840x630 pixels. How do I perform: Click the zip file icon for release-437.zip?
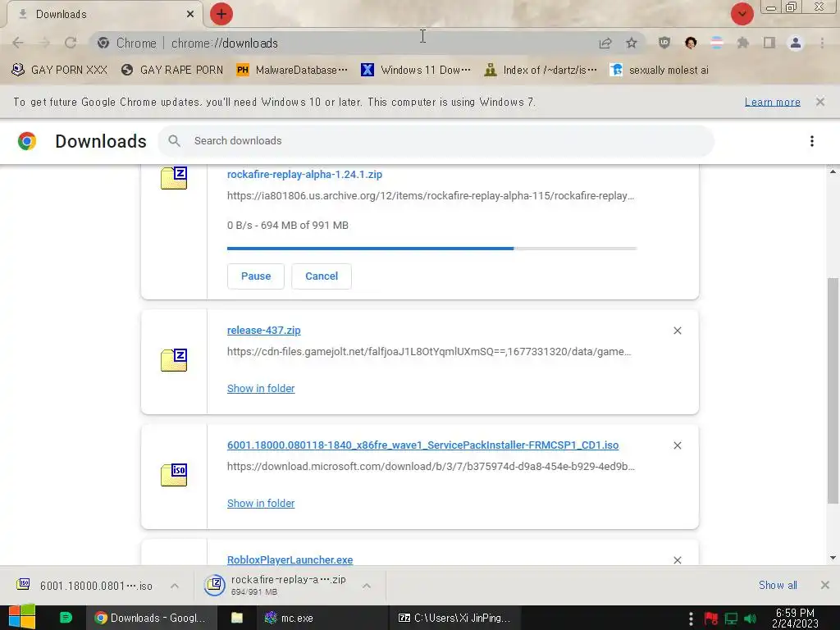174,360
